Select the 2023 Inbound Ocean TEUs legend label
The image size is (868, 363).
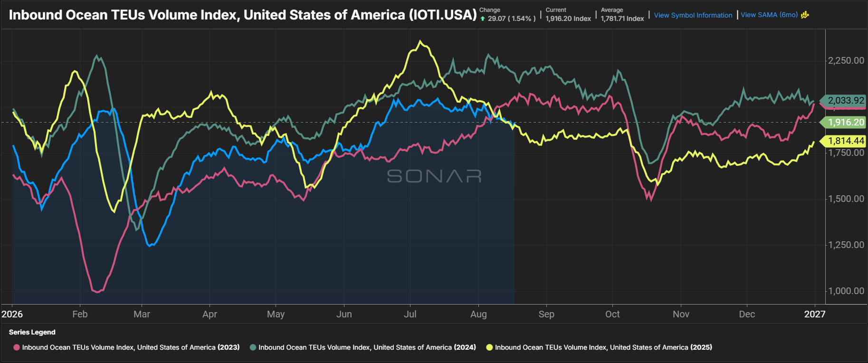point(131,347)
